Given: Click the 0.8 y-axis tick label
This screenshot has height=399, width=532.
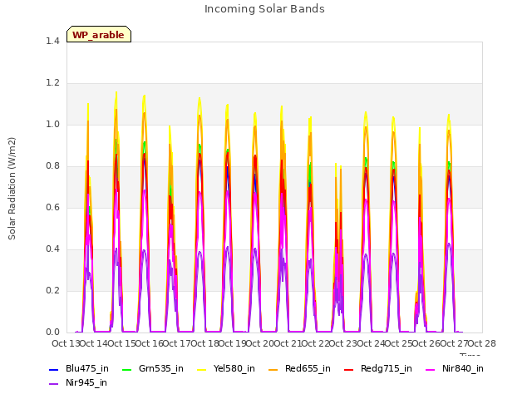Looking at the screenshot, I should [52, 166].
